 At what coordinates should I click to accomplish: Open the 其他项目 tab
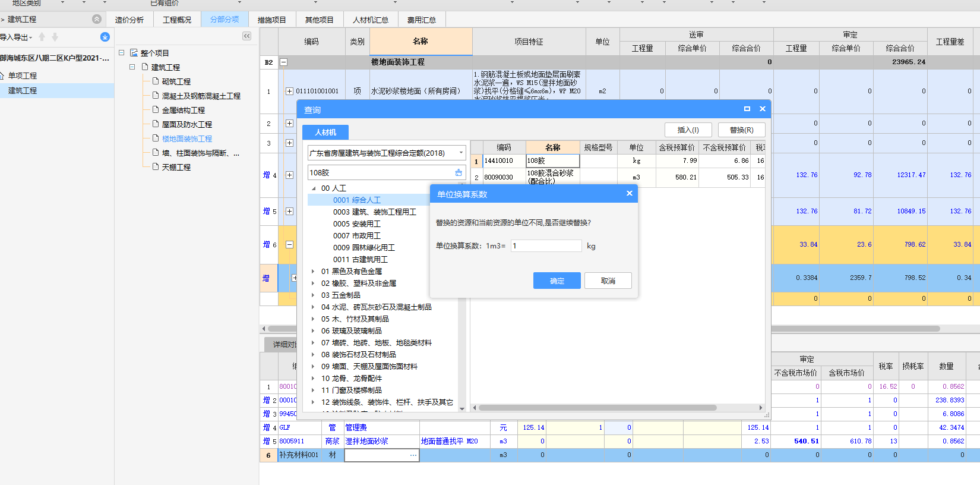pos(320,20)
